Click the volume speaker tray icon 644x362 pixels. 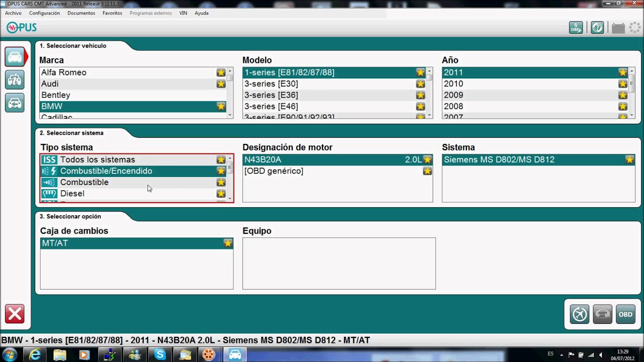pyautogui.click(x=600, y=354)
